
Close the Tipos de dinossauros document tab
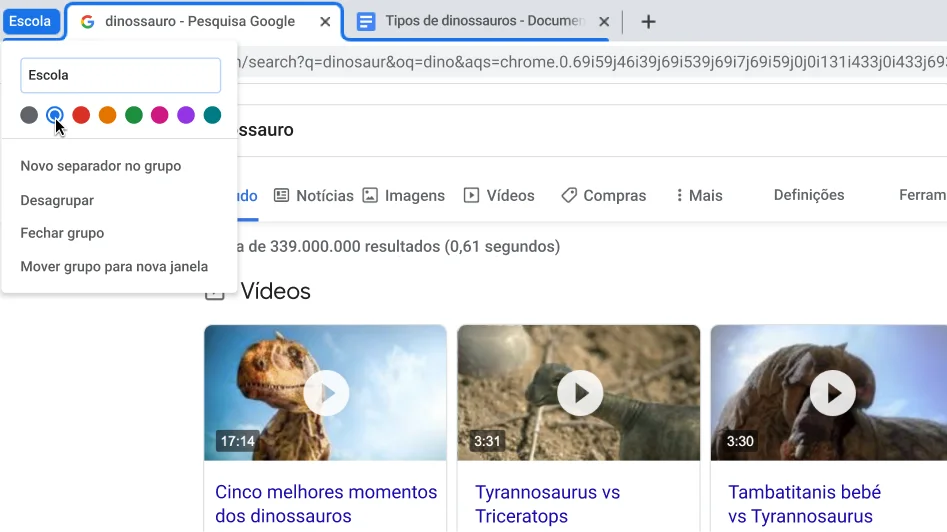coord(604,22)
